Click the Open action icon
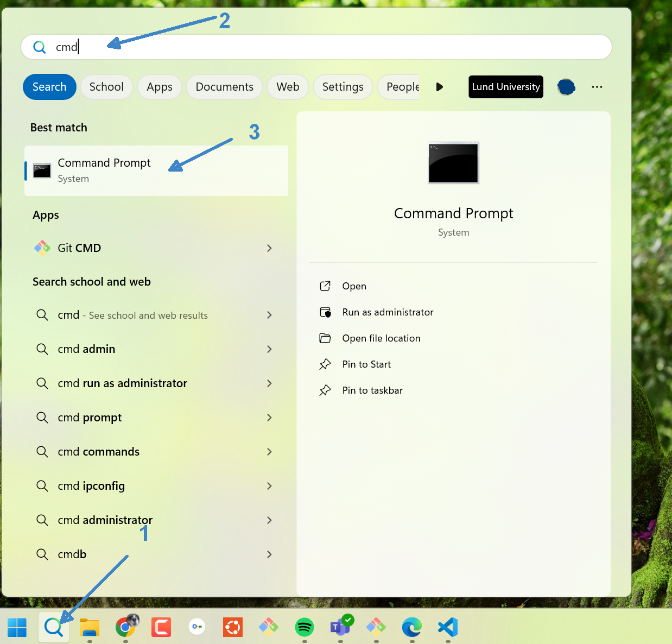672x644 pixels. [325, 286]
